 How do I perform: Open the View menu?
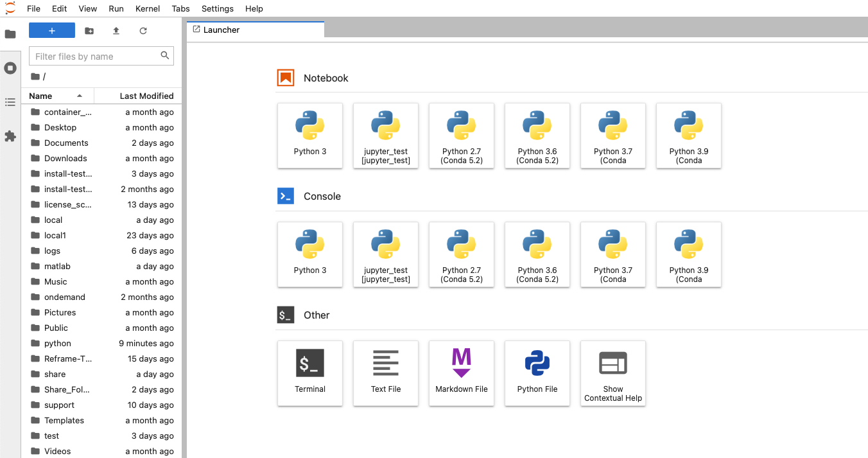click(x=88, y=8)
